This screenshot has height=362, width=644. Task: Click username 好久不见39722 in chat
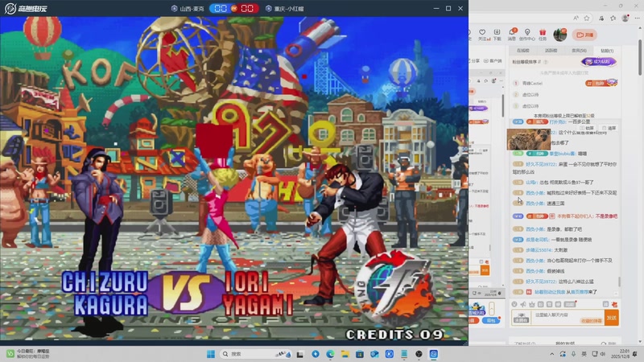(541, 164)
